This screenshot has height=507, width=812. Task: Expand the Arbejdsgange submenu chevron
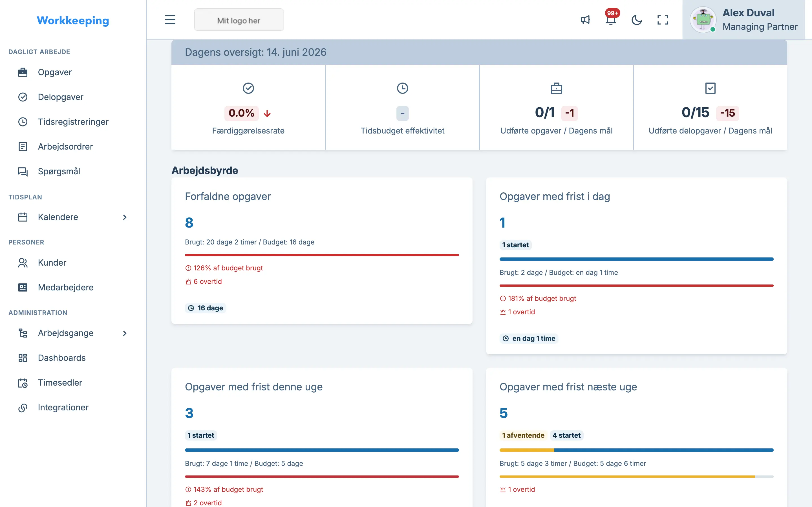[x=125, y=333]
